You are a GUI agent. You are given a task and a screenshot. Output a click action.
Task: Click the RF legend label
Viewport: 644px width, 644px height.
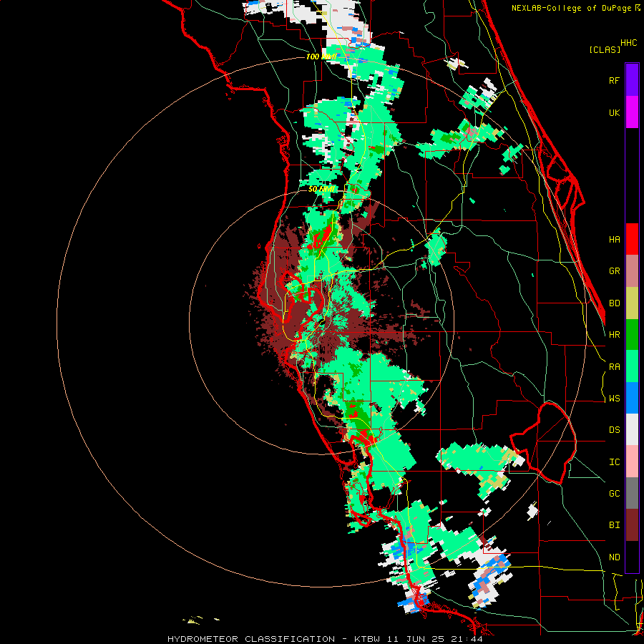[x=614, y=80]
